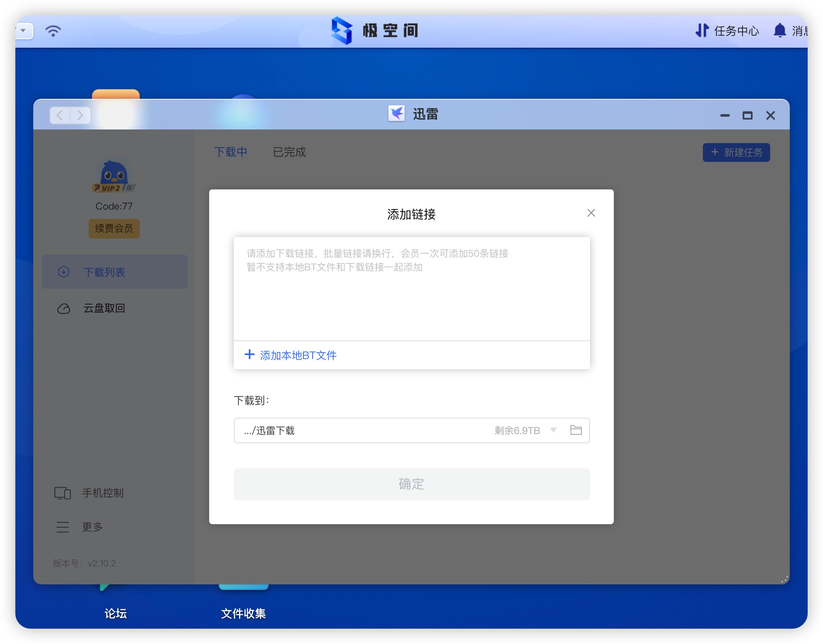Click the plus icon beside 添加本地BT文件
The image size is (823, 644).
(249, 354)
